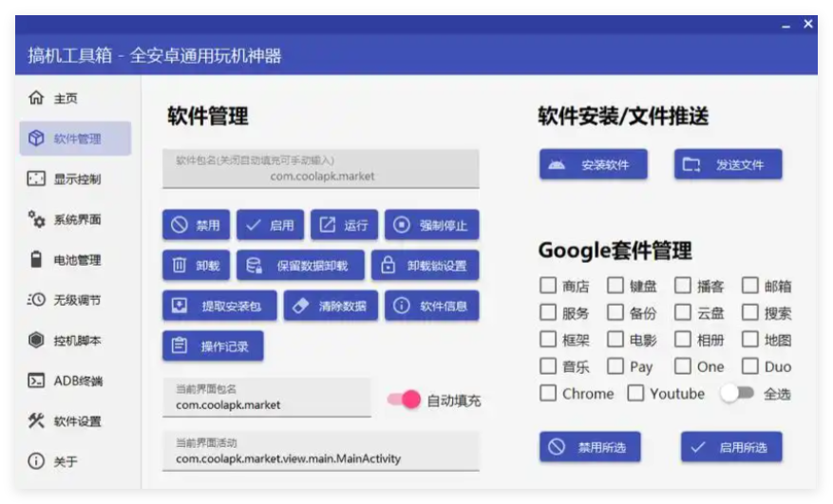
Task: Click the 搞机脚本 hexagon icon
Action: [36, 340]
